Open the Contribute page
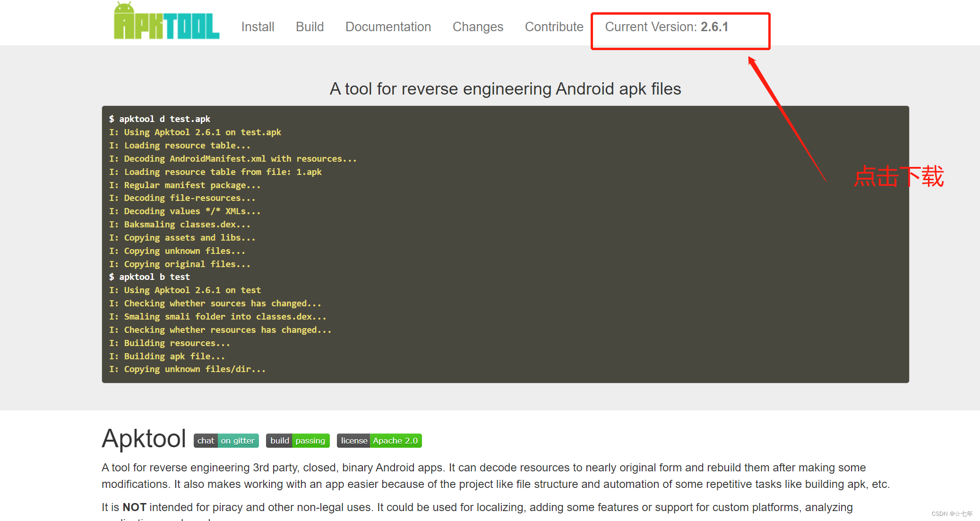Screen dimensions: 980x521 [x=554, y=27]
